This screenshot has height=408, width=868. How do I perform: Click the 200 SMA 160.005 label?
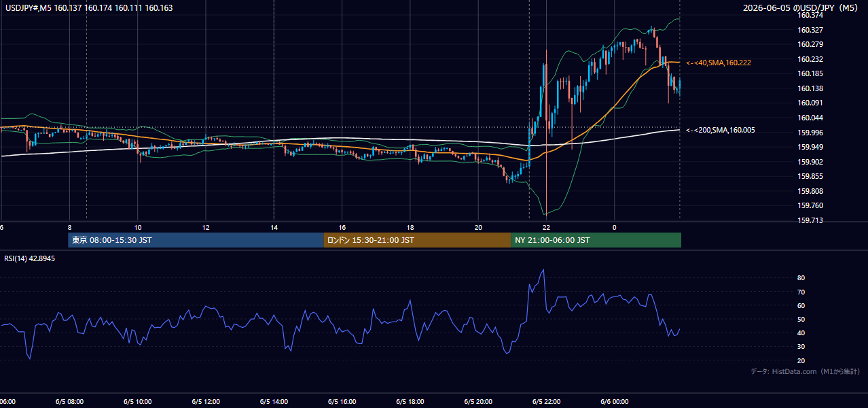(721, 130)
